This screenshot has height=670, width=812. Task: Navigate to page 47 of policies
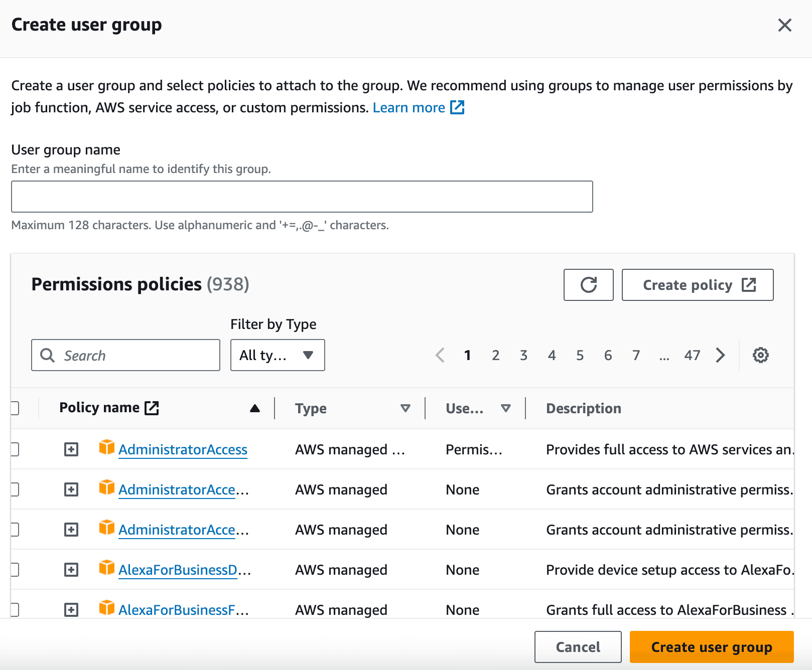click(x=693, y=355)
